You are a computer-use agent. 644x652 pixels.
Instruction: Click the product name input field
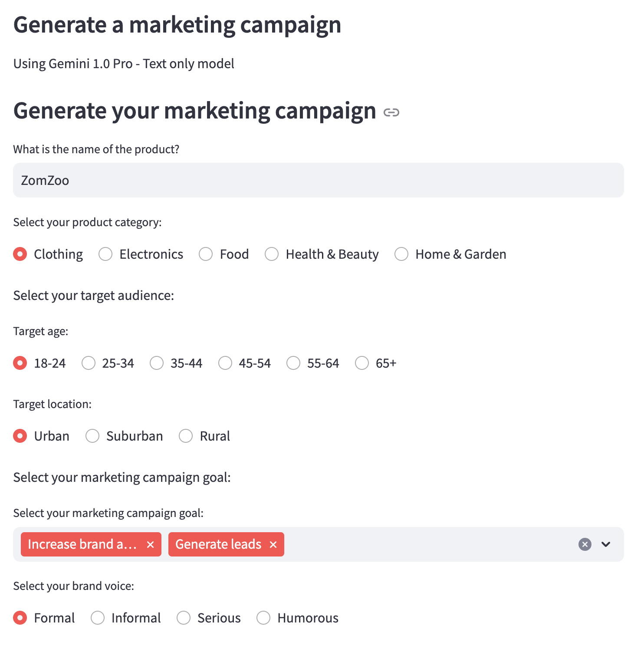(x=318, y=180)
